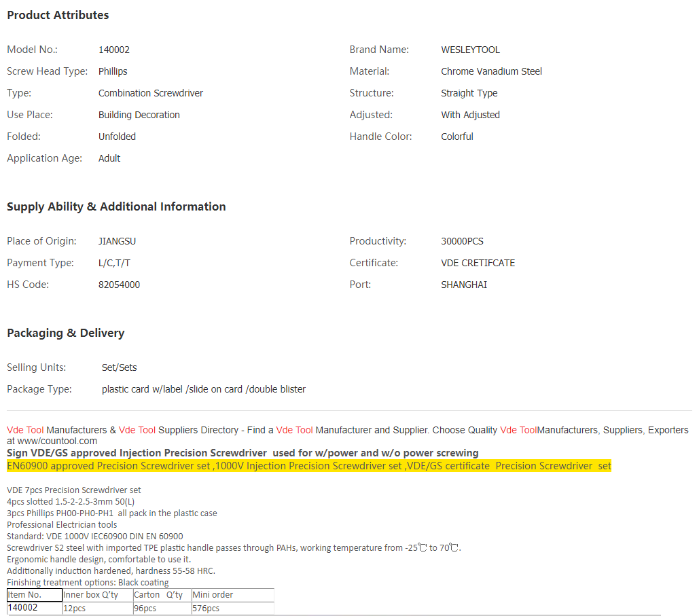
Task: Click the VDE CRETIFCATE certificate value
Action: point(478,263)
